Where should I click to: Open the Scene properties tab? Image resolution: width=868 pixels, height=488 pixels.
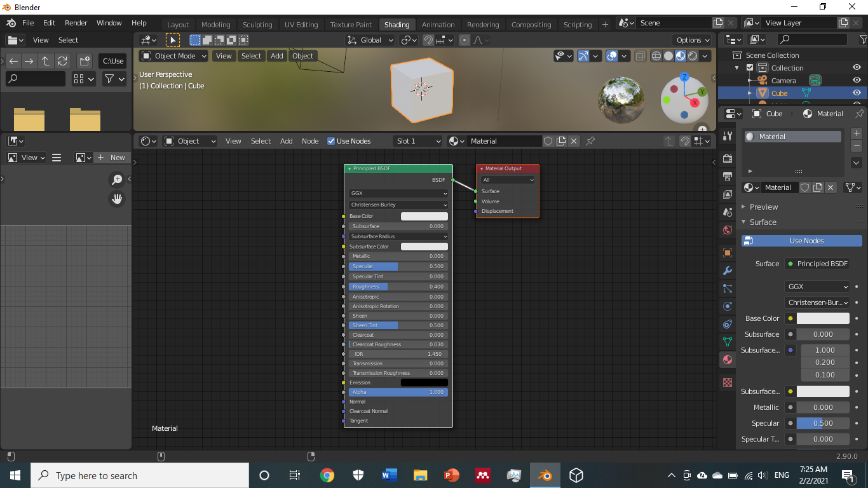pos(728,212)
